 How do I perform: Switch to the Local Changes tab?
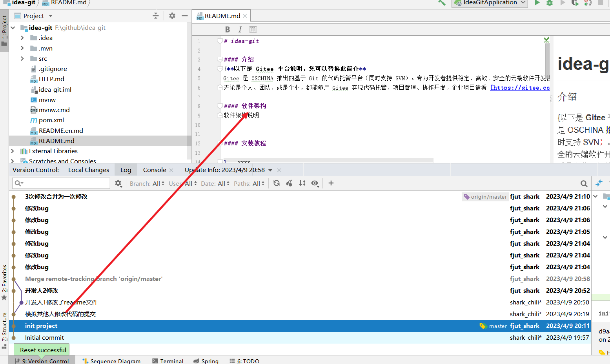(89, 170)
